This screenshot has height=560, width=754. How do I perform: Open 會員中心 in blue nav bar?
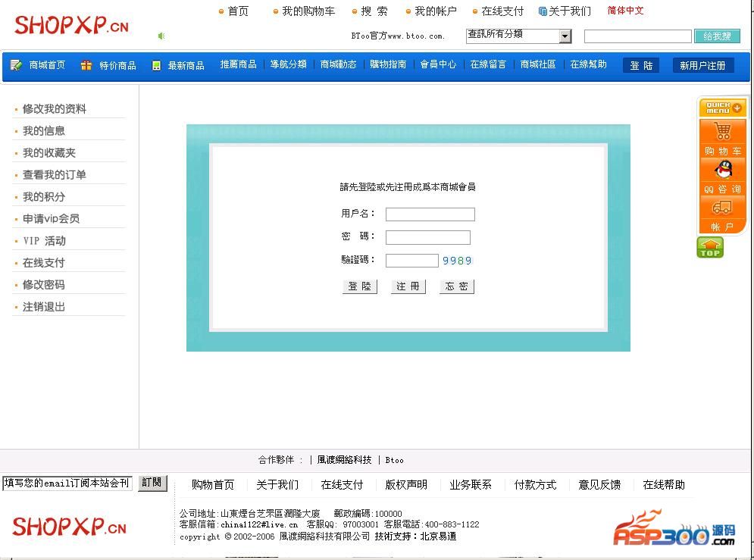click(438, 64)
